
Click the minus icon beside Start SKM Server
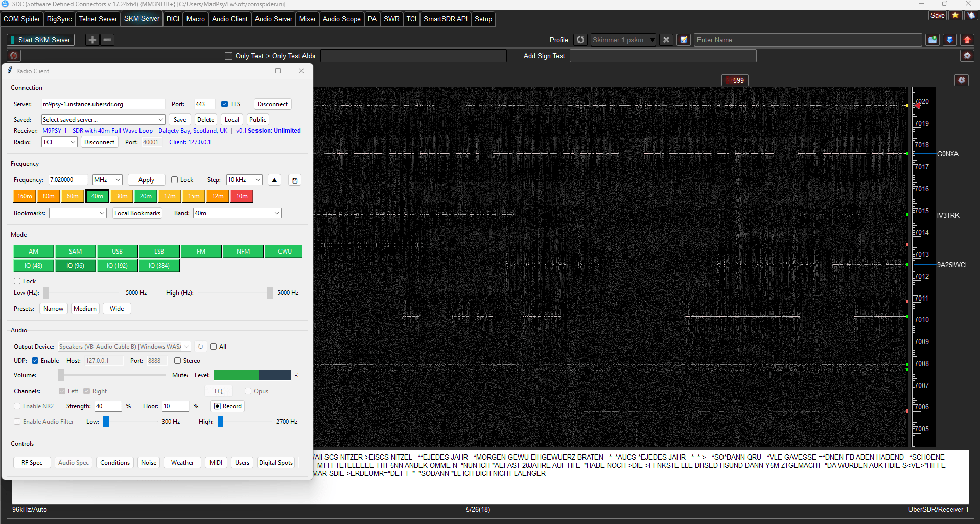107,40
